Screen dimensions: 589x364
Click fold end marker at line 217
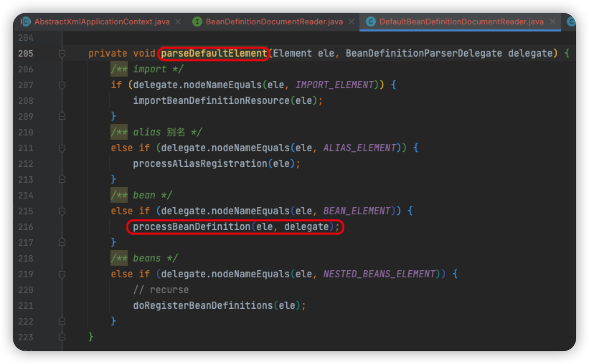62,243
